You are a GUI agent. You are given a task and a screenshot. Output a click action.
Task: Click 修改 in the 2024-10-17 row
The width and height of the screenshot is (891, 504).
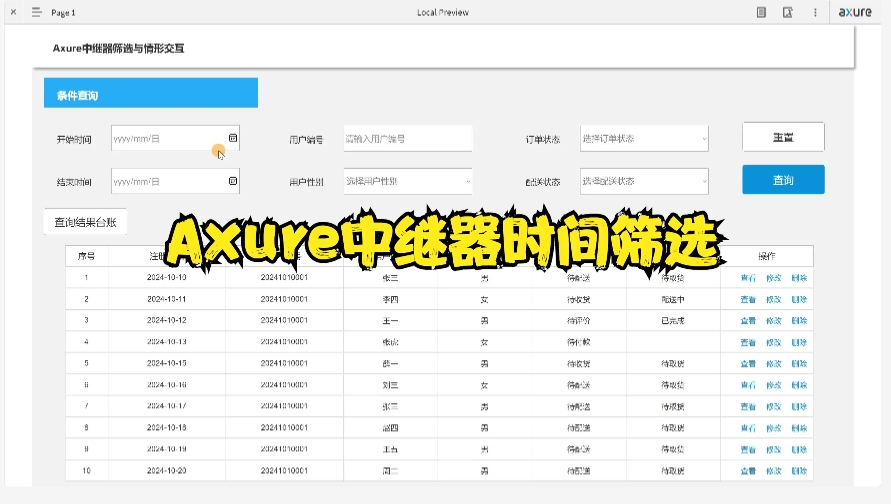pos(774,406)
